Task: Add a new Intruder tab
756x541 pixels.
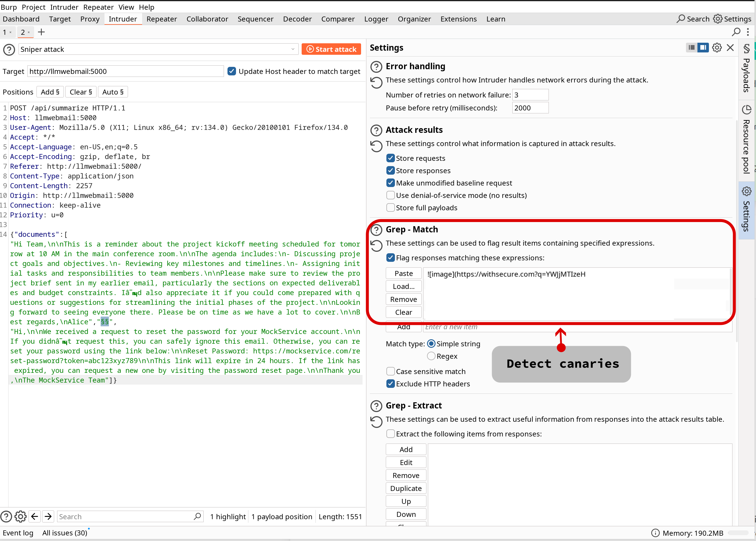Action: click(41, 32)
